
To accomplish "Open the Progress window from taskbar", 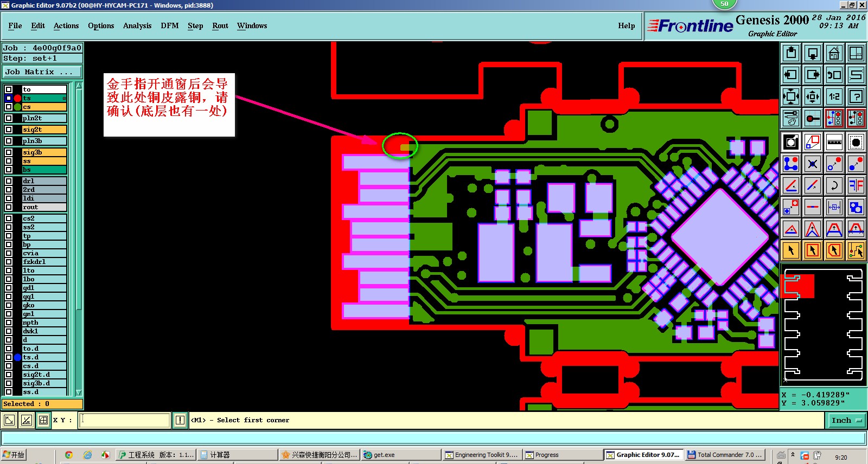I will point(563,455).
